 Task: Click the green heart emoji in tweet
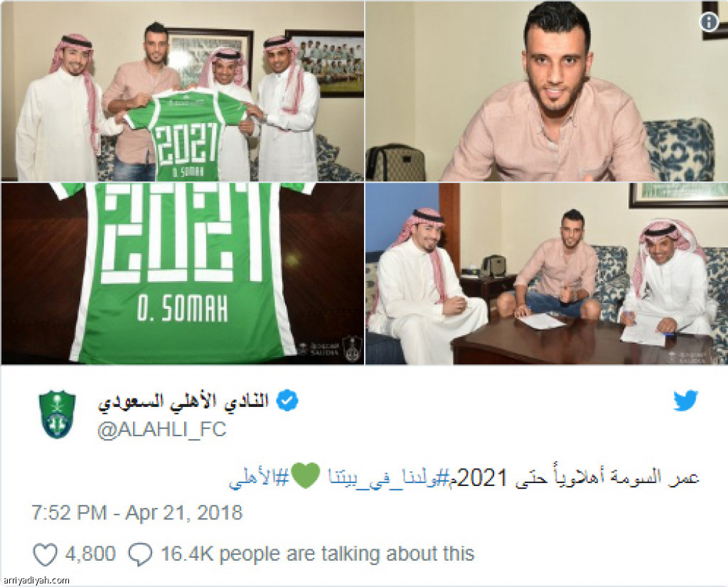[306, 476]
